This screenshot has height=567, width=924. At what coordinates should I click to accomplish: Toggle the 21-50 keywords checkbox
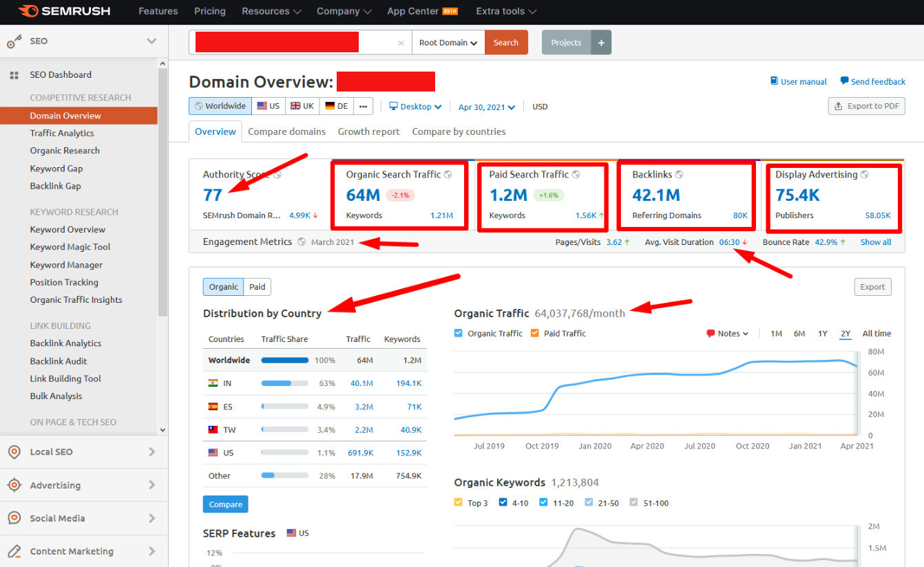tap(588, 503)
